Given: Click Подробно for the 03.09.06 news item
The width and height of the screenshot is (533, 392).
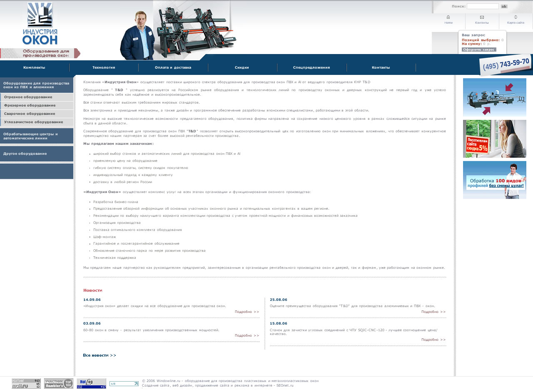Looking at the screenshot, I should [x=247, y=335].
